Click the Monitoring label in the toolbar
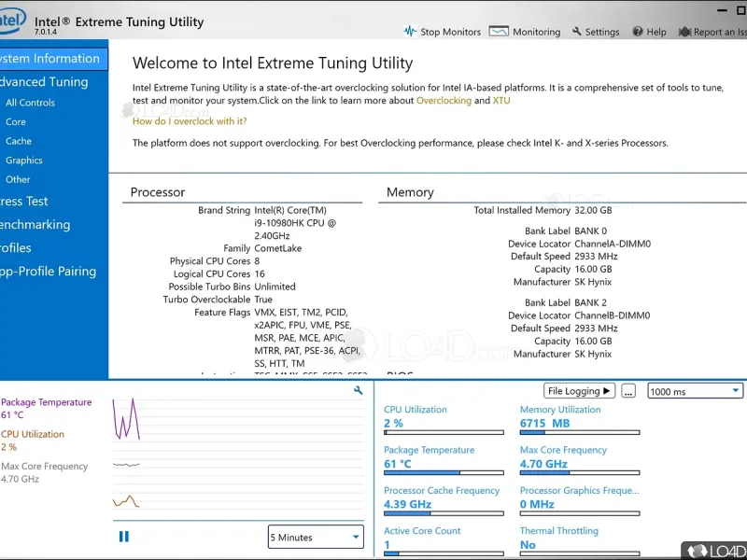This screenshot has width=747, height=560. click(x=536, y=32)
